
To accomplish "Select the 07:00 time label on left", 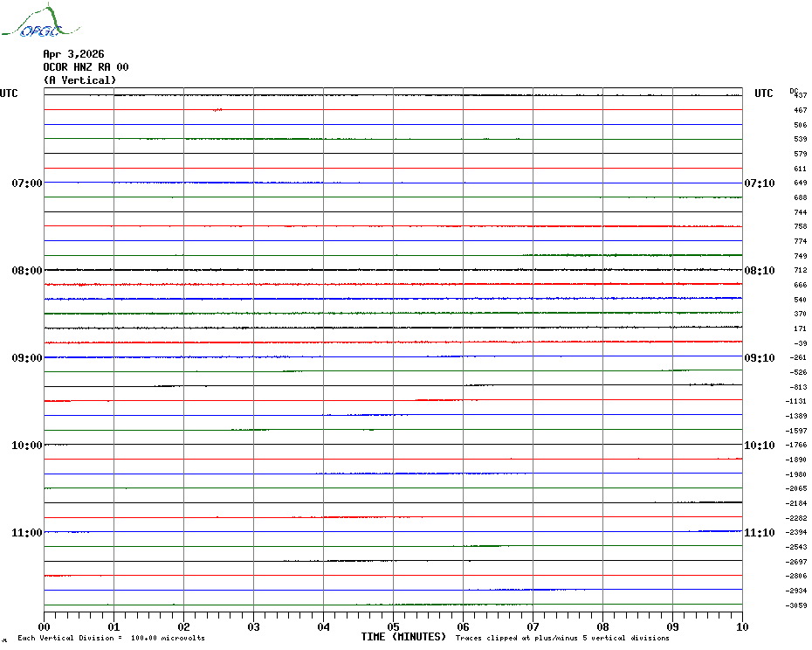I will pos(26,183).
